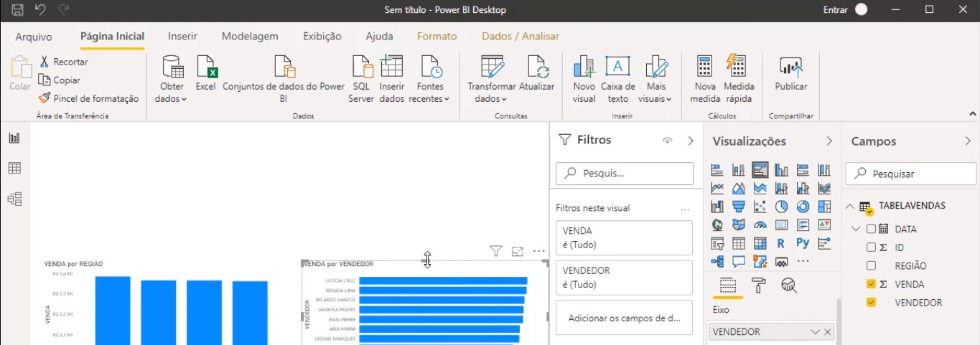The image size is (980, 345).
Task: Select the funnel chart visualization
Action: click(738, 207)
